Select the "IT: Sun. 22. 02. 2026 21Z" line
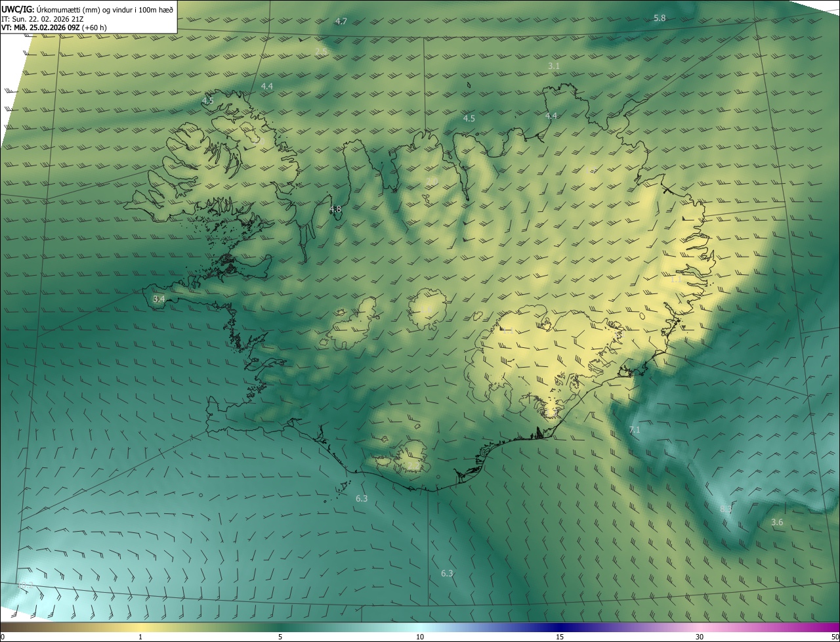This screenshot has width=840, height=642. [x=41, y=18]
